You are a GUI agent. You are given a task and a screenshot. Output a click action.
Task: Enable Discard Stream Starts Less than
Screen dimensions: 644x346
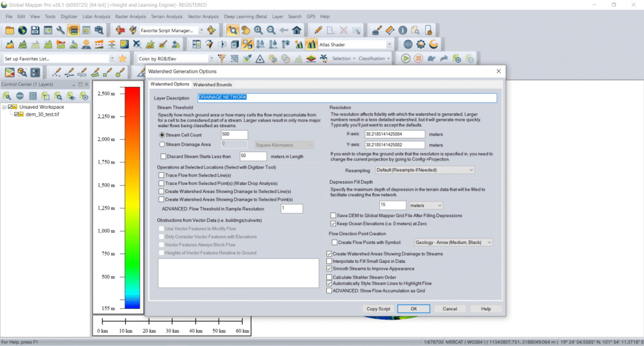[x=163, y=157]
